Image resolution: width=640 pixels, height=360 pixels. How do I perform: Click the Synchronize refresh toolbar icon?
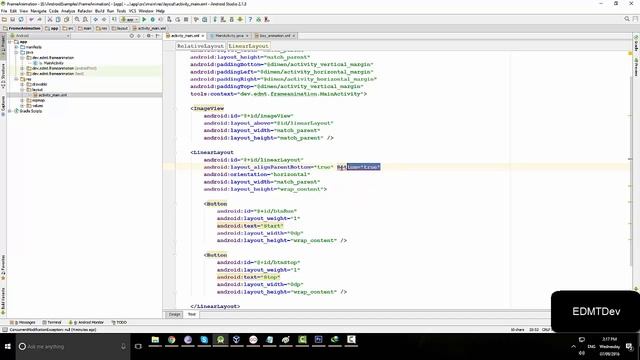point(21,19)
